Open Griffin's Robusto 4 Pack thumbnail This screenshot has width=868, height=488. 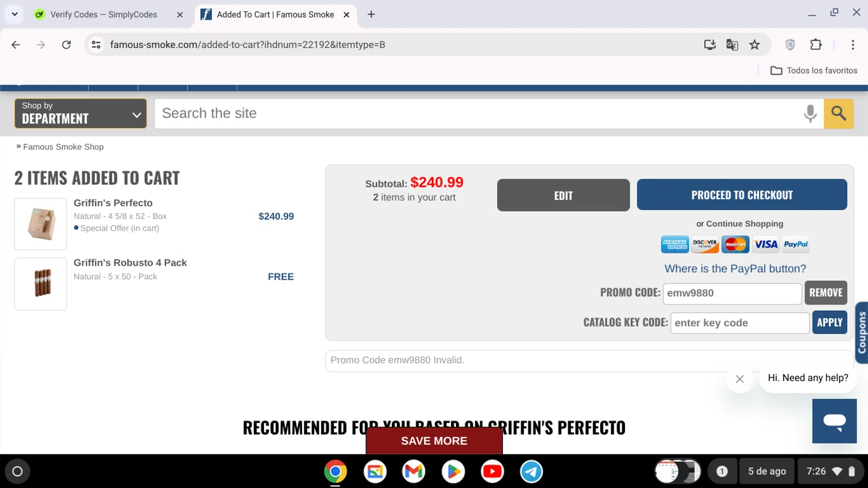(x=41, y=284)
